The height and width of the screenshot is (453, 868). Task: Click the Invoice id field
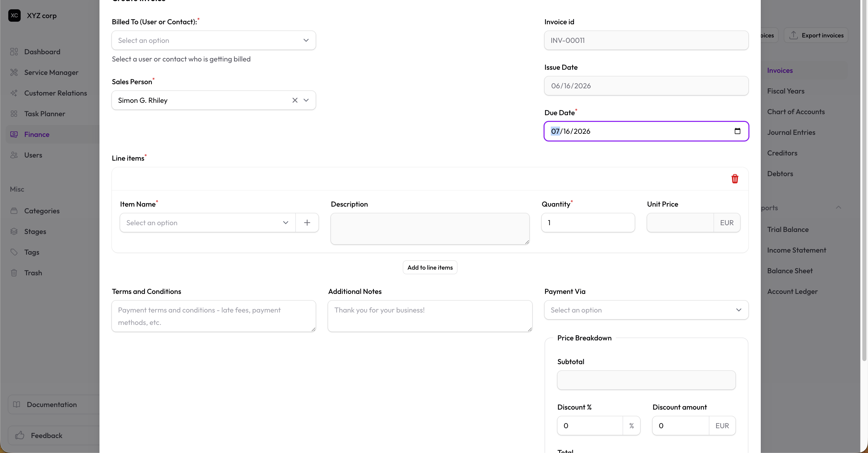click(x=646, y=40)
